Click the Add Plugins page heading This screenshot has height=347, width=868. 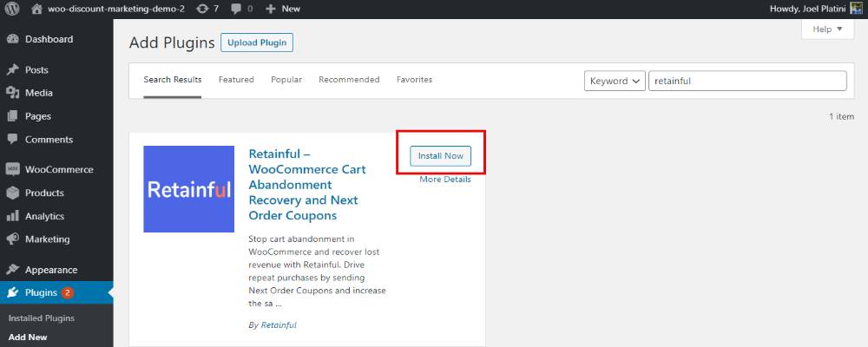pyautogui.click(x=172, y=43)
